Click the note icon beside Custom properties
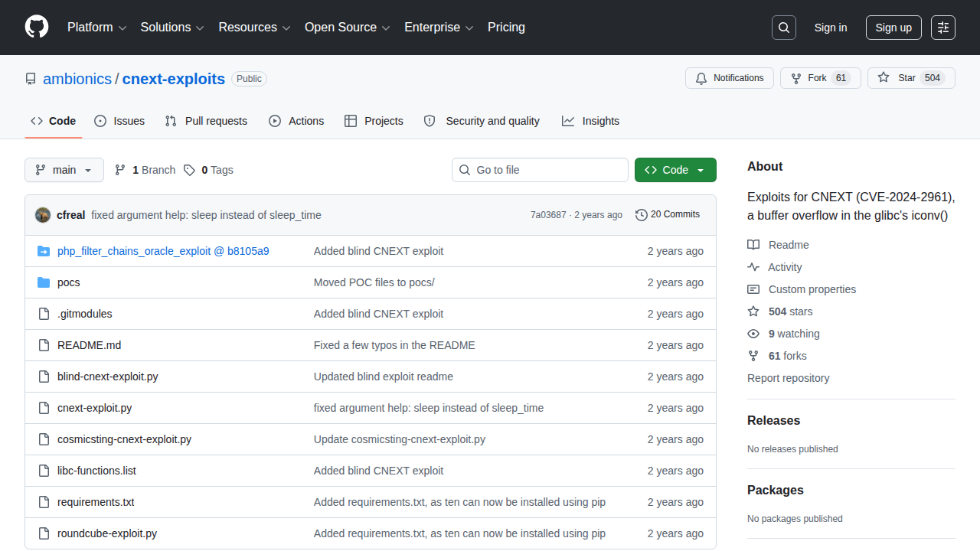This screenshot has width=980, height=551. [753, 289]
